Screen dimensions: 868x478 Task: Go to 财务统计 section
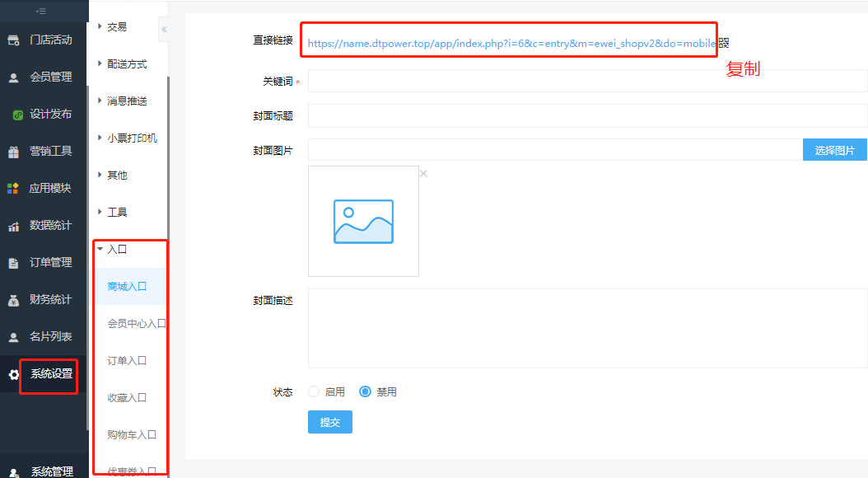tap(51, 300)
